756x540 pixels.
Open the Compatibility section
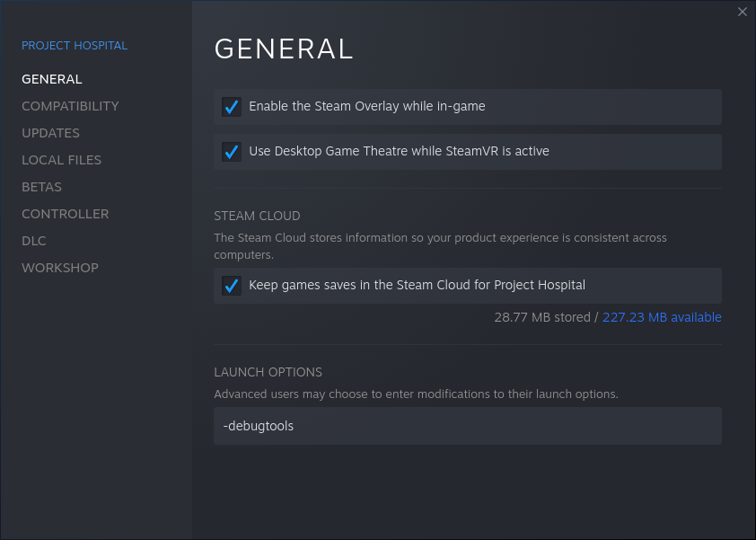pos(70,106)
